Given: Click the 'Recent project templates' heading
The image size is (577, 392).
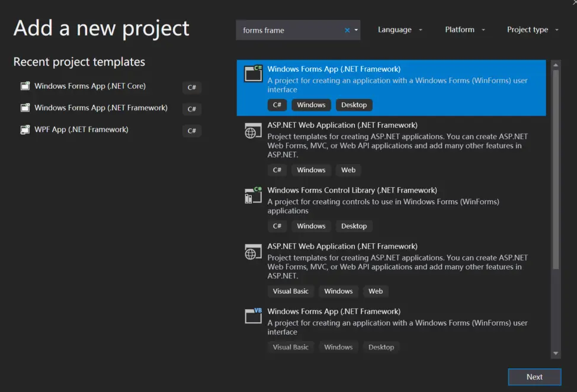Looking at the screenshot, I should pyautogui.click(x=79, y=62).
